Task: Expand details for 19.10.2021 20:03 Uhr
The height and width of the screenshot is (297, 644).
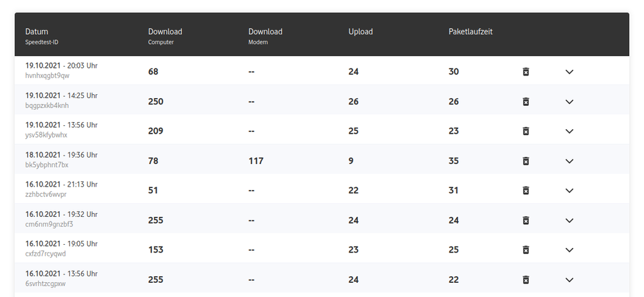Action: [x=569, y=72]
